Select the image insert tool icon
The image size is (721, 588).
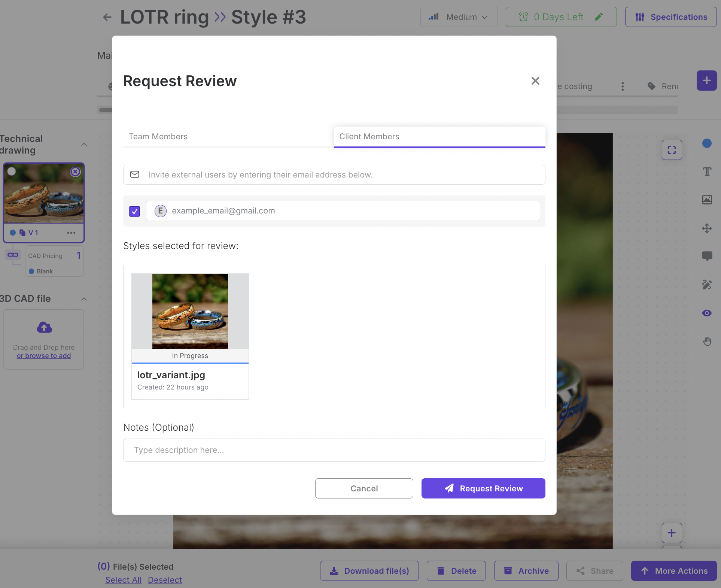point(707,200)
